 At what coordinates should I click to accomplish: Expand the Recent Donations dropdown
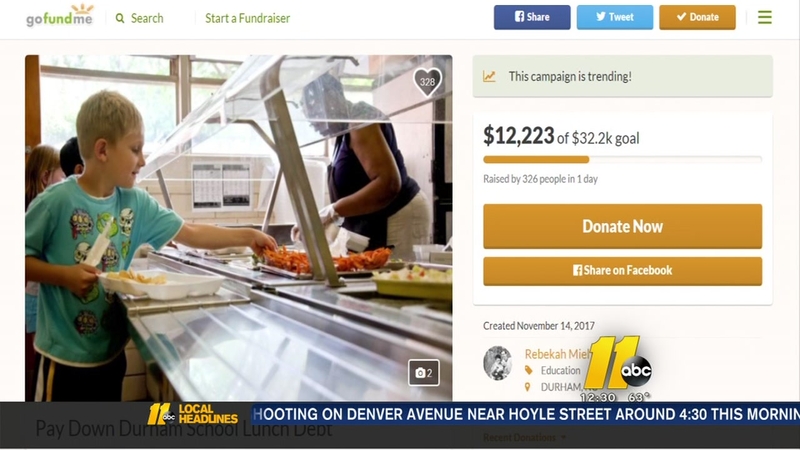pos(524,437)
